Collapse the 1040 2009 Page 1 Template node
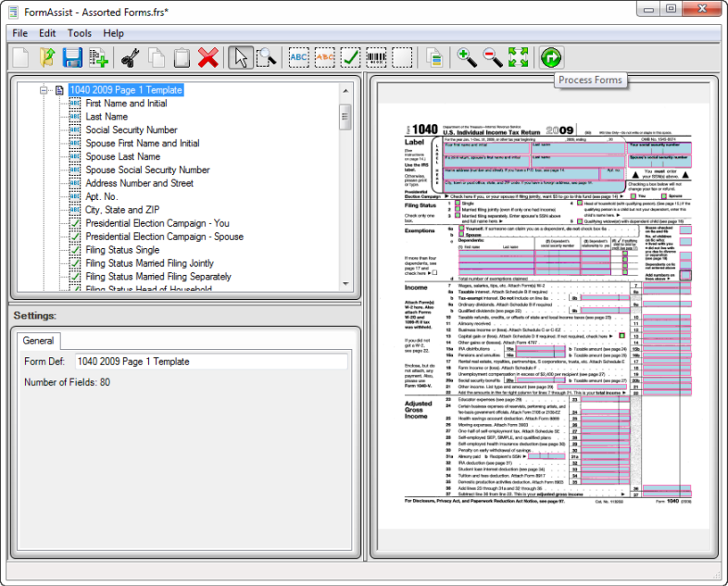 coord(44,90)
